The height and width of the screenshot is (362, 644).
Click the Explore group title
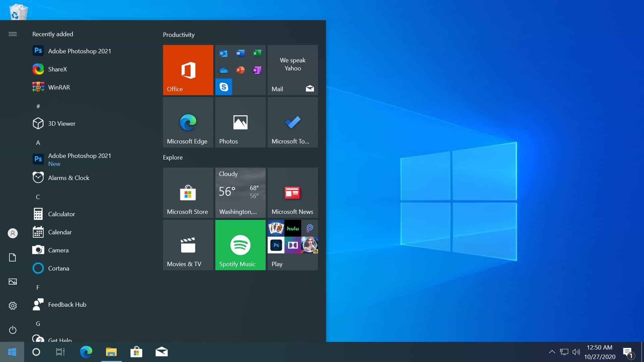[x=173, y=158]
